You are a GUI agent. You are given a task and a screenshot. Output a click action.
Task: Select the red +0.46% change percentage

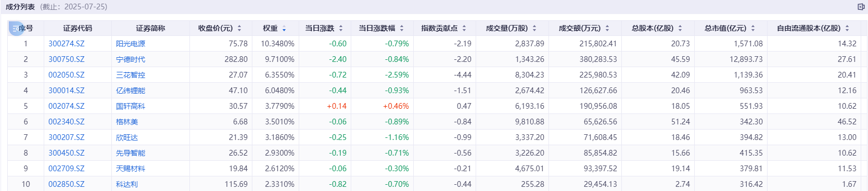(x=396, y=106)
